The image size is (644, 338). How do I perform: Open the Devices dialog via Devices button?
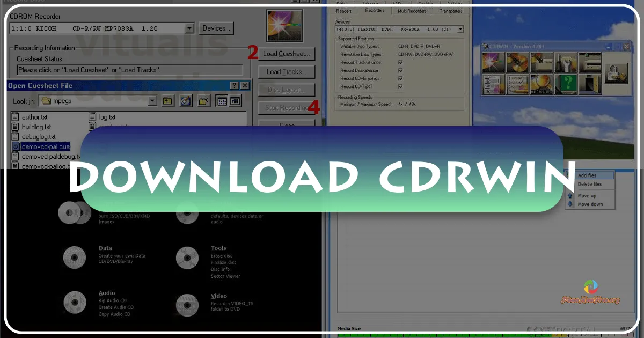pos(216,28)
